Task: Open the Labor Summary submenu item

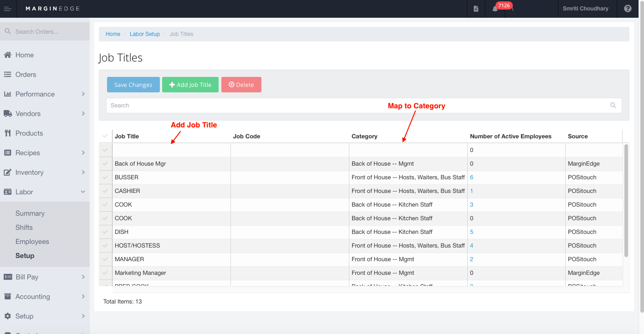Action: pos(30,213)
